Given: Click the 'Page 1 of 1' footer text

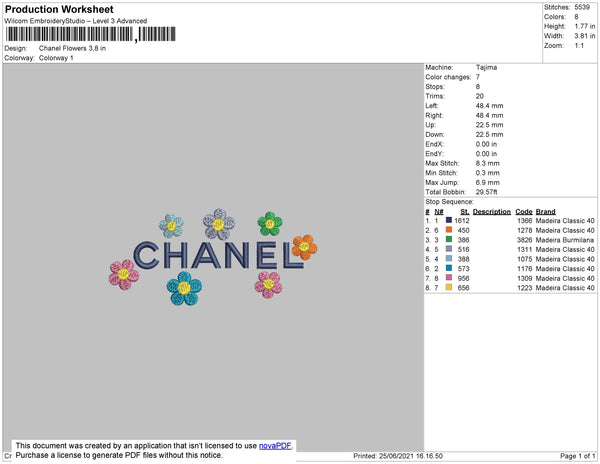Looking at the screenshot, I should pos(577,456).
